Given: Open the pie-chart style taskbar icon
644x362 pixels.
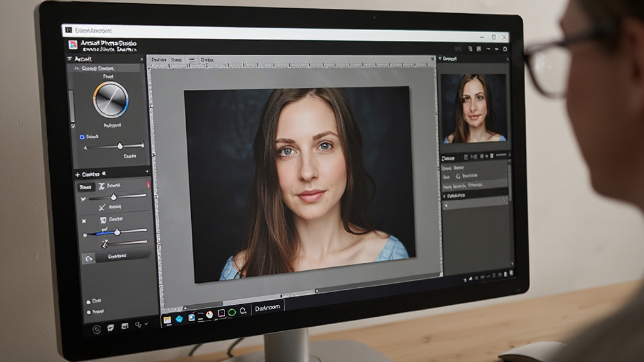Looking at the screenshot, I should [209, 315].
